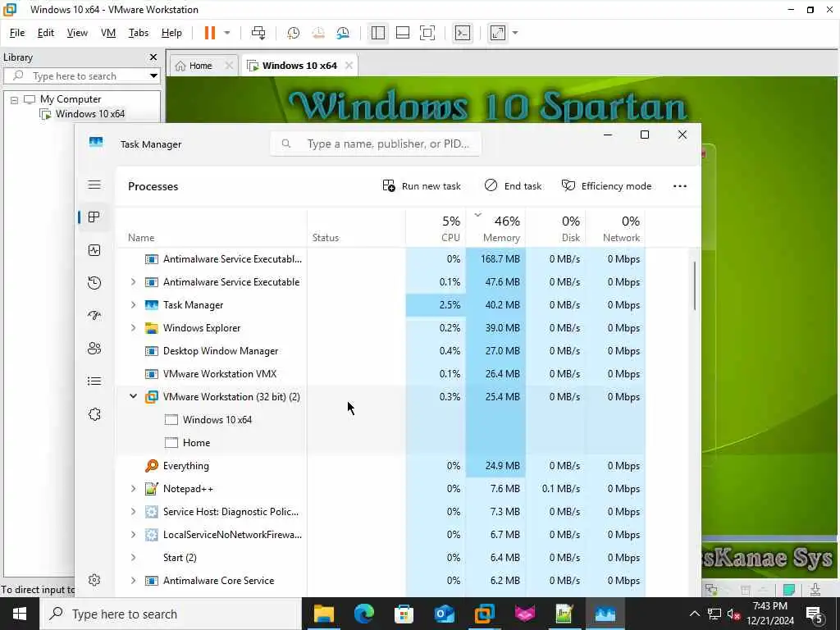The height and width of the screenshot is (630, 840).
Task: Click Send Ctrl+Alt+Del toolbar icon
Action: [258, 33]
